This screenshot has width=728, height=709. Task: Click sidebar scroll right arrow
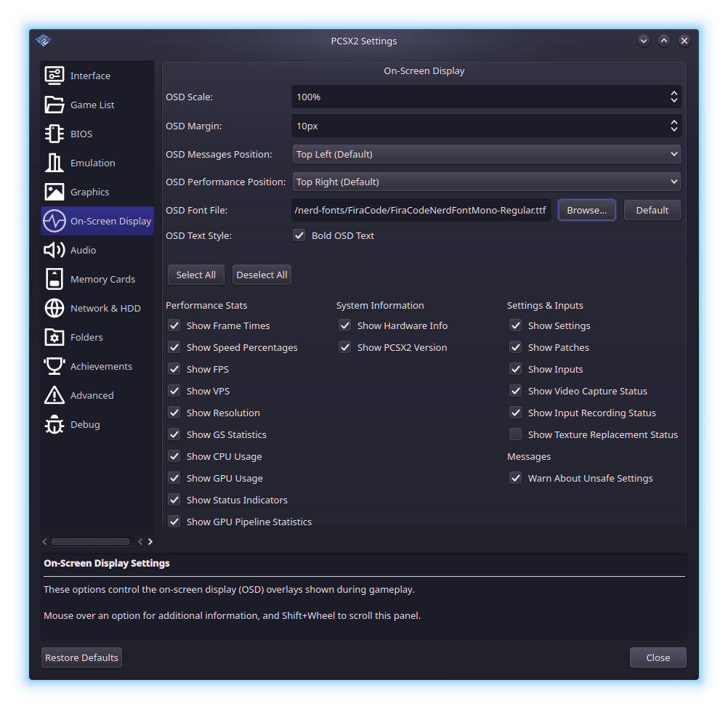pyautogui.click(x=150, y=541)
